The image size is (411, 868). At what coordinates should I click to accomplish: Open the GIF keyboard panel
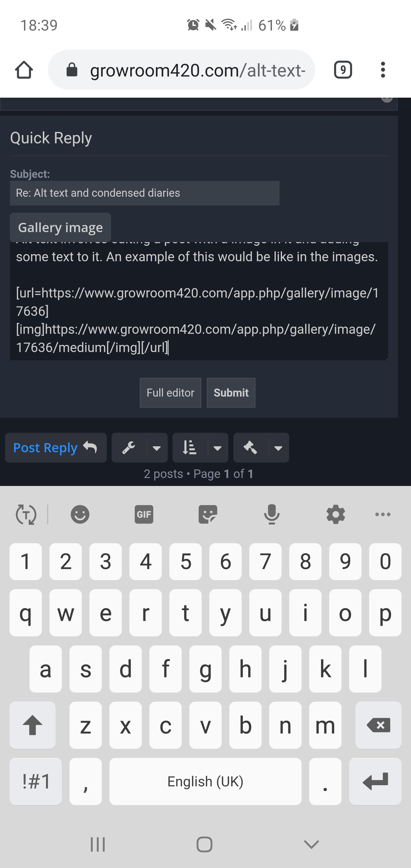pyautogui.click(x=144, y=514)
